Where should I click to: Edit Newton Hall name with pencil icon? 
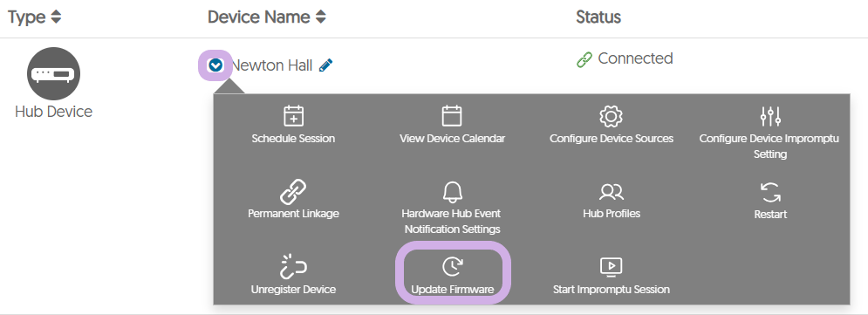(326, 65)
